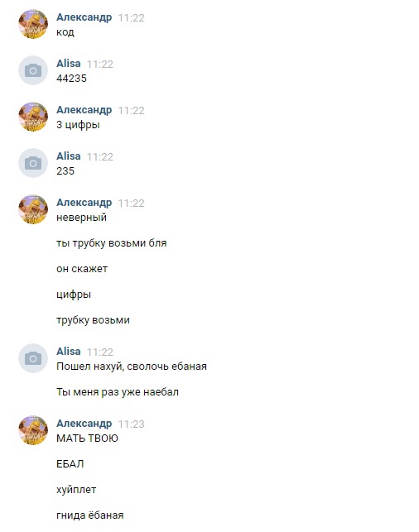Screen dimensions: 419x532
Task: Open Alisa's camera placeholder avatar next to 44235
Action: pos(33,70)
